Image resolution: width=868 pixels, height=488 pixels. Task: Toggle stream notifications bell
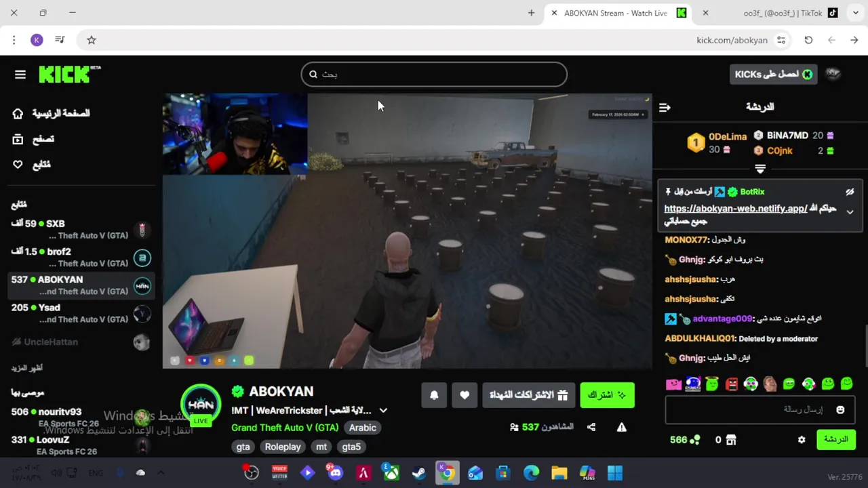[x=434, y=395]
